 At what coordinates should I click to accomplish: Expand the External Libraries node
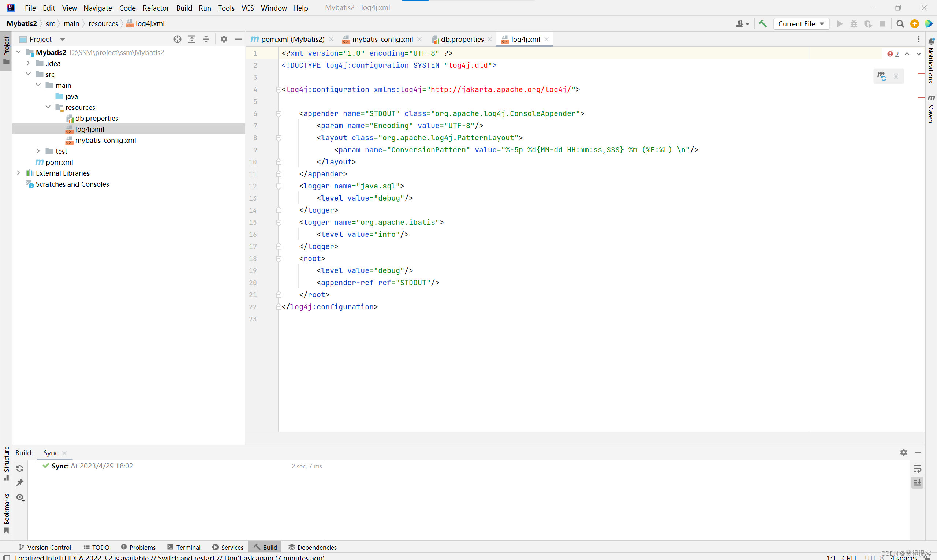coord(18,173)
